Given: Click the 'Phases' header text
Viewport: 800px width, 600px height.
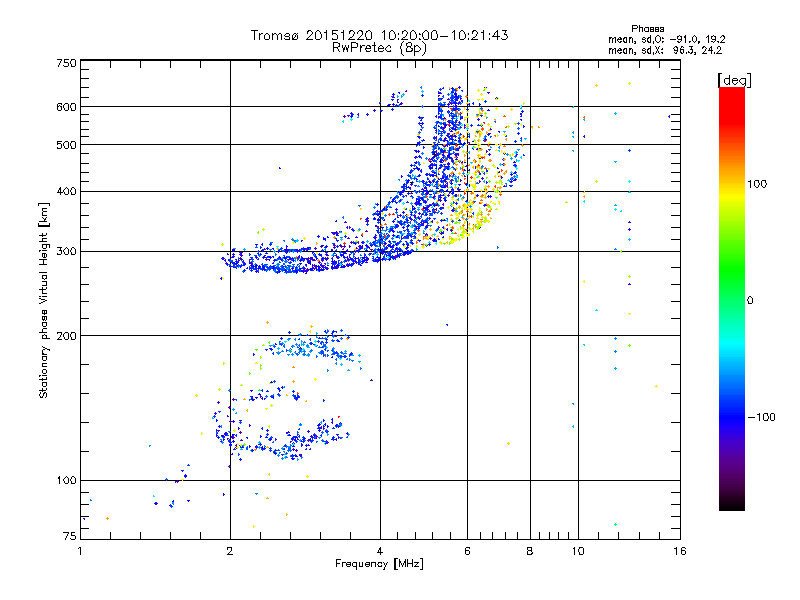Looking at the screenshot, I should point(647,29).
